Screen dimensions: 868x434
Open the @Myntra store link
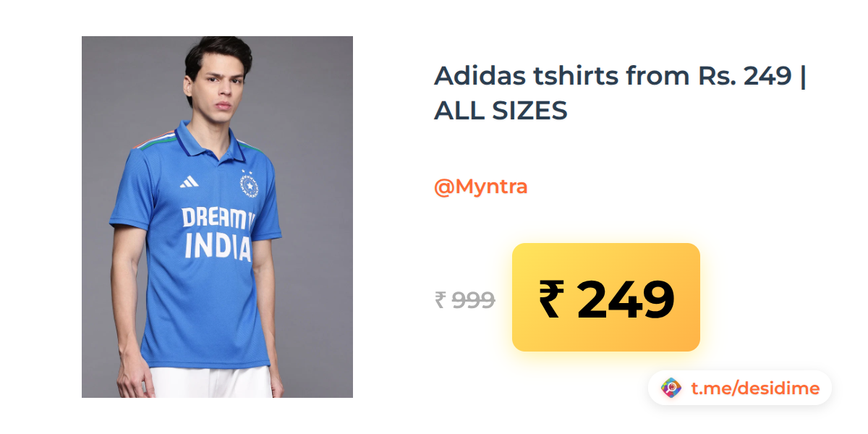click(x=480, y=187)
